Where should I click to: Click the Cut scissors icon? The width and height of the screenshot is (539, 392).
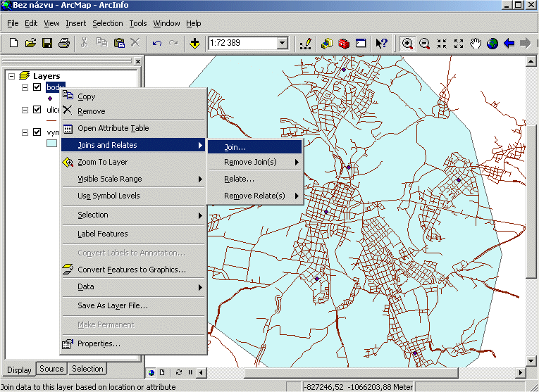(85, 43)
